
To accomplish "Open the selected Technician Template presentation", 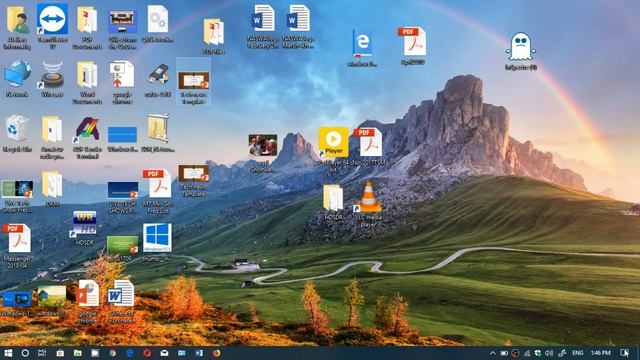I will click(193, 80).
